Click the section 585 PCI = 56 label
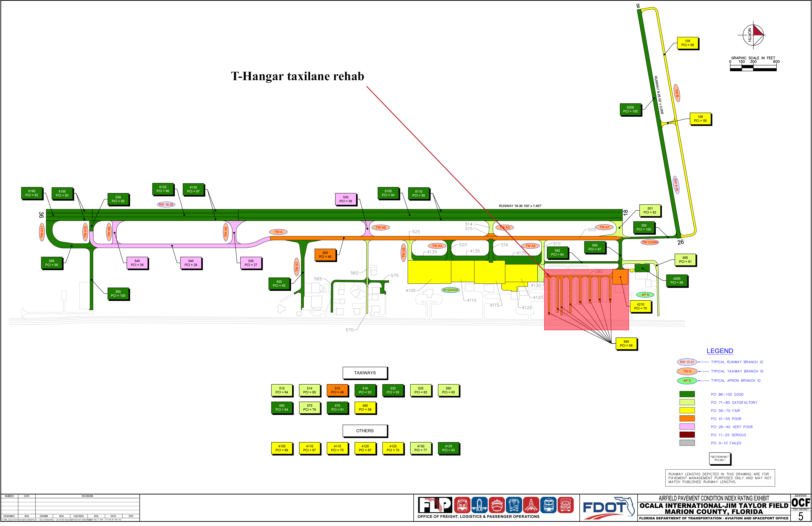 [626, 343]
